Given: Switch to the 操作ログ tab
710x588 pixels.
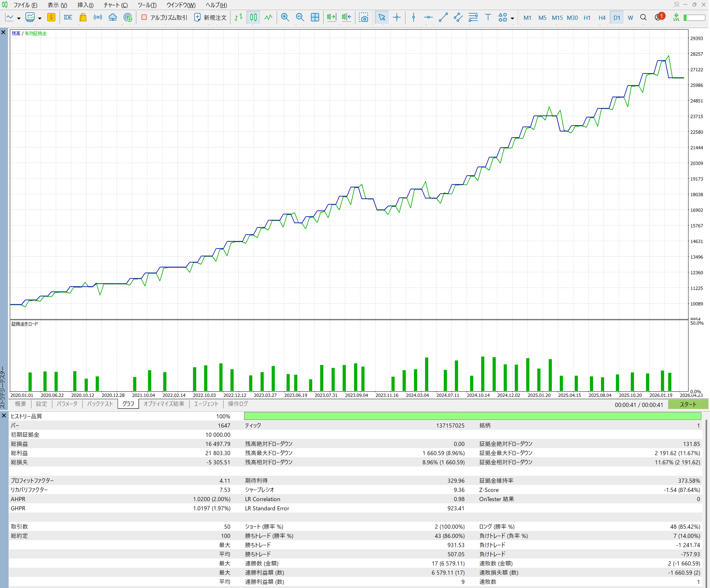Looking at the screenshot, I should pos(238,404).
